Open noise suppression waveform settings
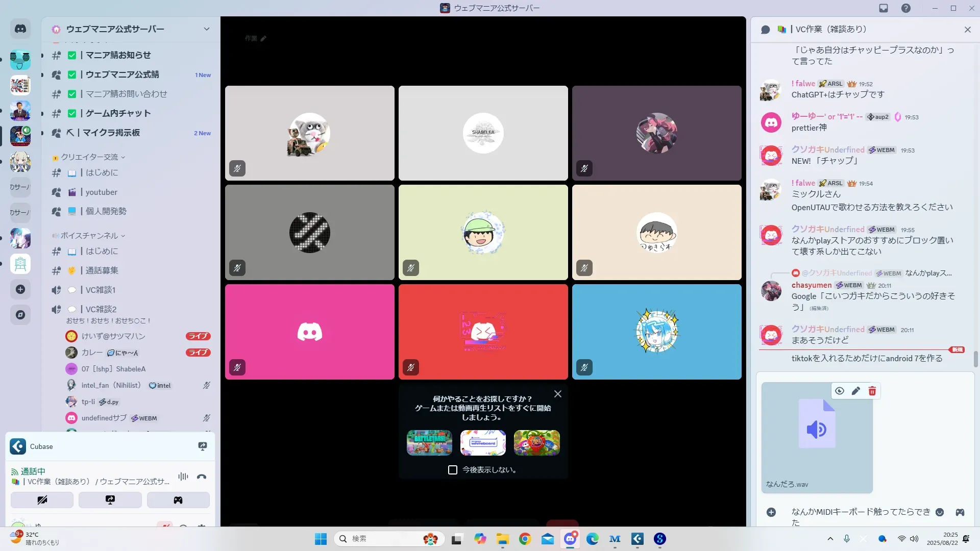The width and height of the screenshot is (980, 551). 183,477
